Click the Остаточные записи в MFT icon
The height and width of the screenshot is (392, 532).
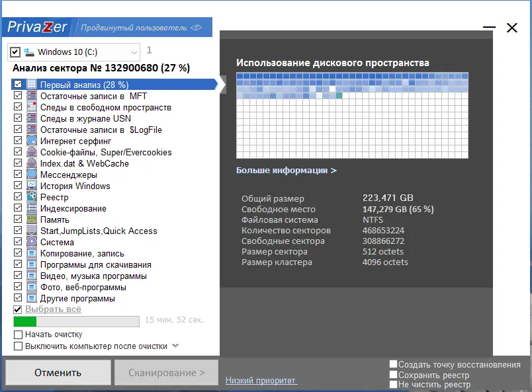32,96
